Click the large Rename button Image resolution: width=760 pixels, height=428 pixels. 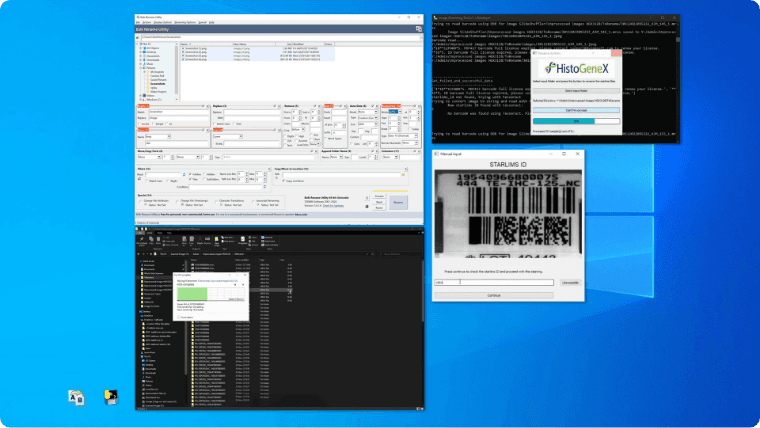[x=398, y=202]
